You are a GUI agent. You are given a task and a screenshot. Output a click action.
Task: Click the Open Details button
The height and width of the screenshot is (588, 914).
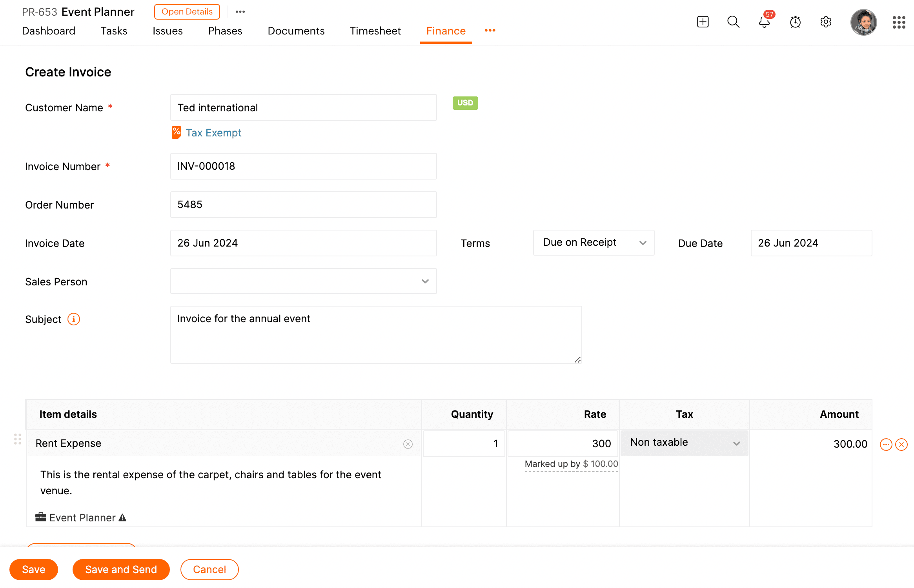click(x=187, y=12)
